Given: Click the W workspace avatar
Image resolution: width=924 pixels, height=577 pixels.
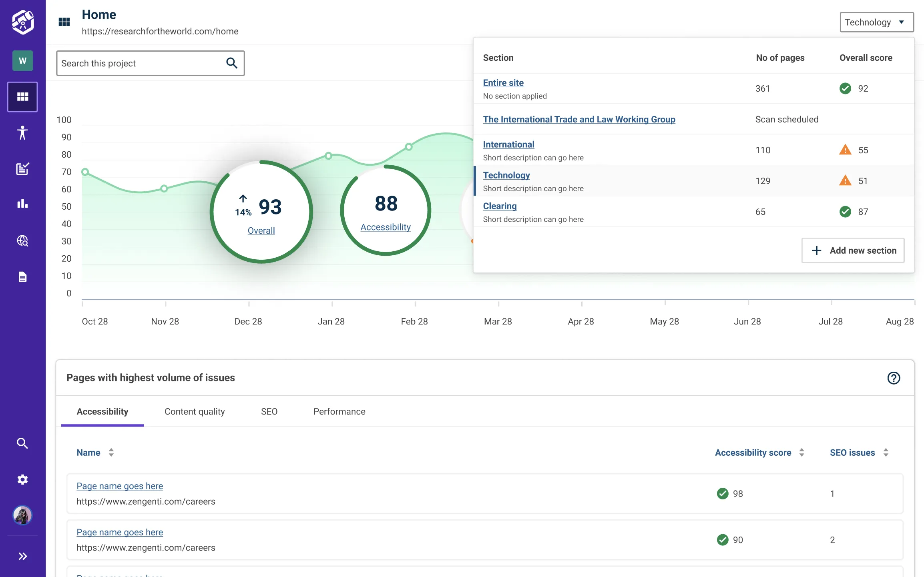Looking at the screenshot, I should (x=22, y=60).
